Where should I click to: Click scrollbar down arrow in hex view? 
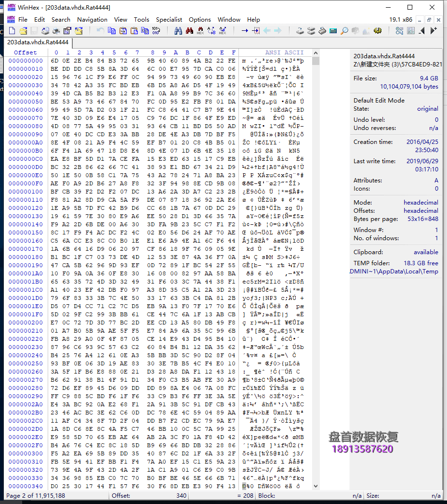pyautogui.click(x=316, y=486)
